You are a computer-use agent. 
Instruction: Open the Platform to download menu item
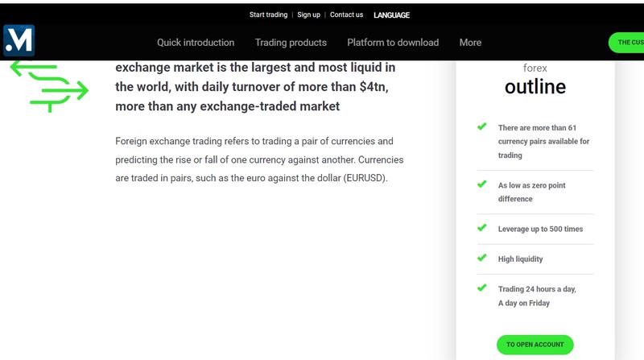point(393,43)
